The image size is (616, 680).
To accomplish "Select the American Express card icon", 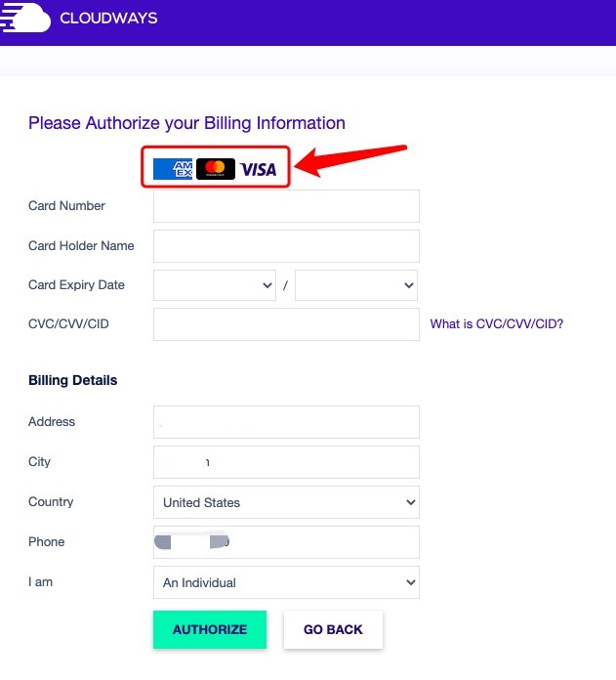I will pyautogui.click(x=173, y=169).
